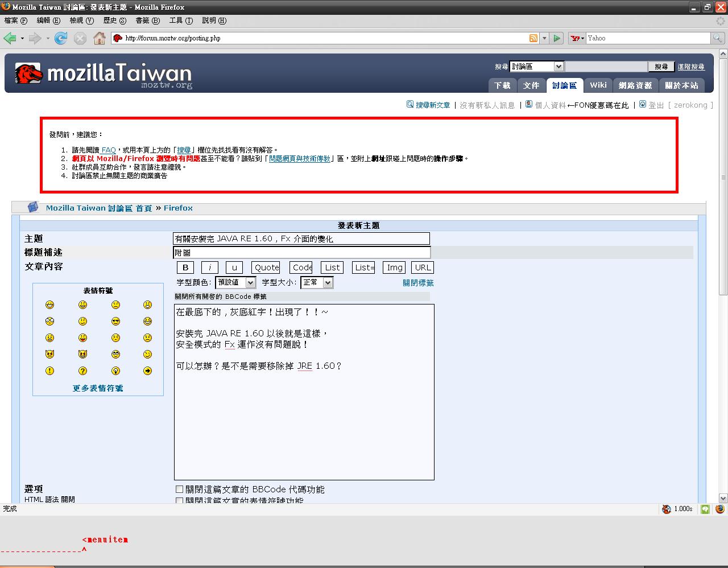The image size is (728, 568).
Task: Click the page vertical scrollbar down arrow
Action: (723, 497)
